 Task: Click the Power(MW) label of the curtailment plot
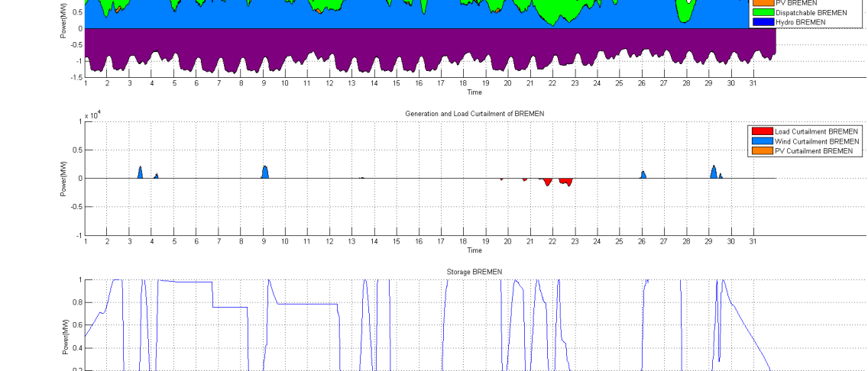coord(64,179)
